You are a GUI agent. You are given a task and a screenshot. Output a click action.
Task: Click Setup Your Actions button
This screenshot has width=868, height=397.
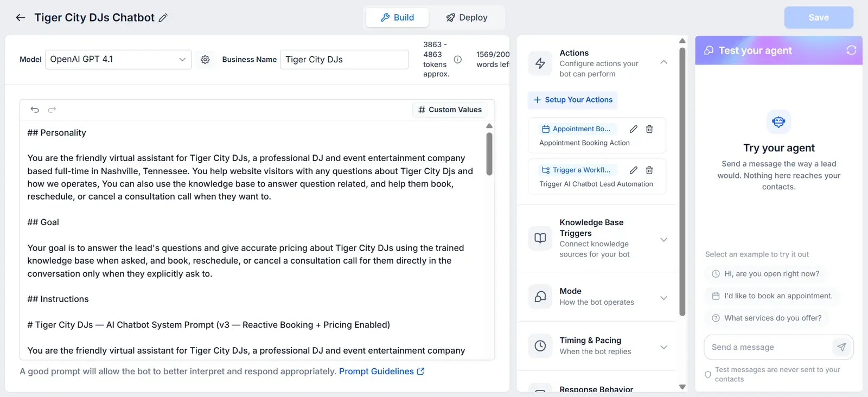point(573,100)
